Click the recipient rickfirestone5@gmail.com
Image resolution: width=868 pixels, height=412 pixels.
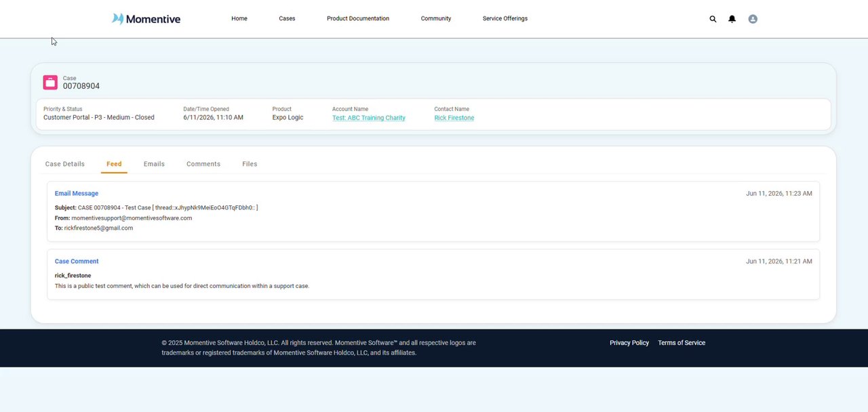click(98, 228)
